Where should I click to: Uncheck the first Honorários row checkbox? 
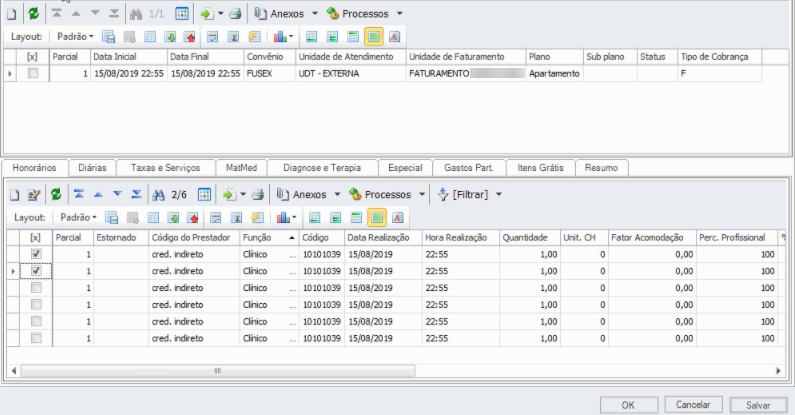tap(36, 254)
